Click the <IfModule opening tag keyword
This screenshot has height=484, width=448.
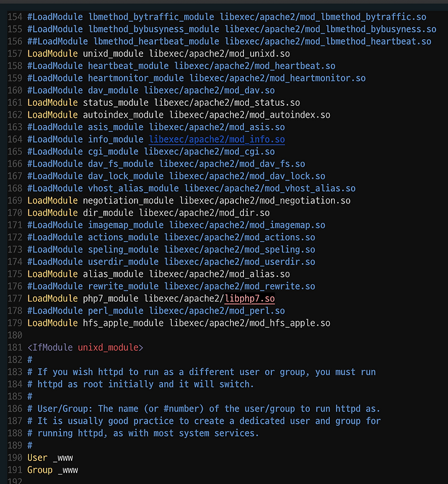click(x=50, y=348)
